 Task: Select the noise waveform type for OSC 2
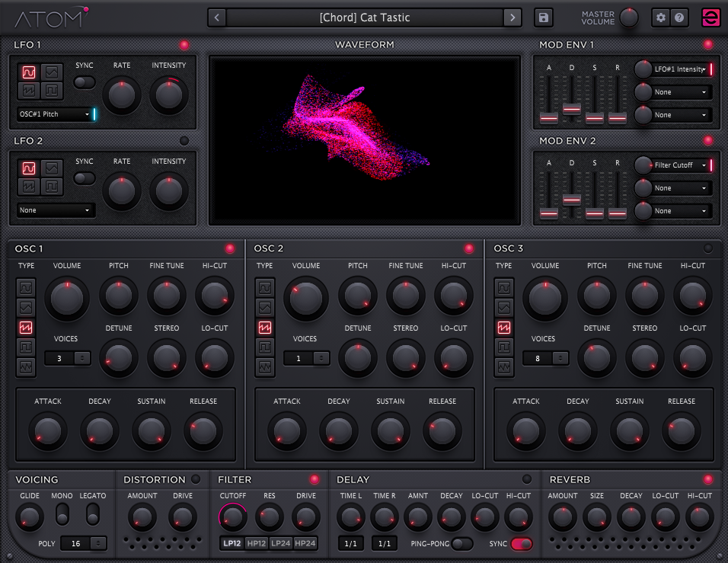click(266, 367)
